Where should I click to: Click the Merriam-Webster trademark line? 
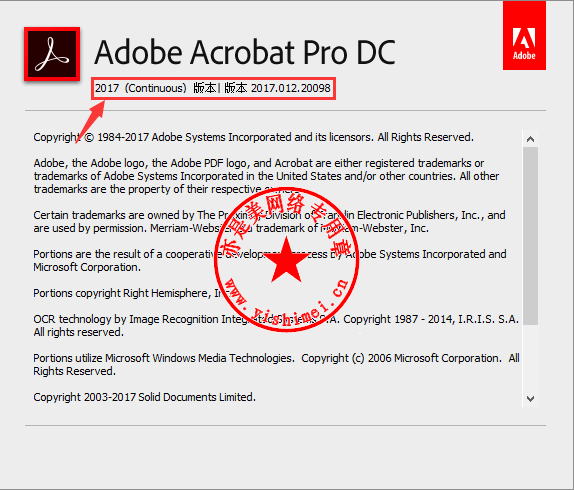(x=231, y=228)
